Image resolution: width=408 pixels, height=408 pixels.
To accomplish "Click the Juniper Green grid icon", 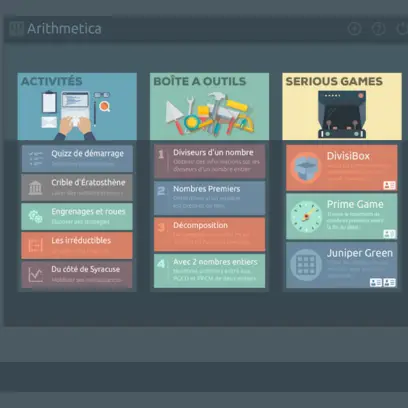I will 306,265.
